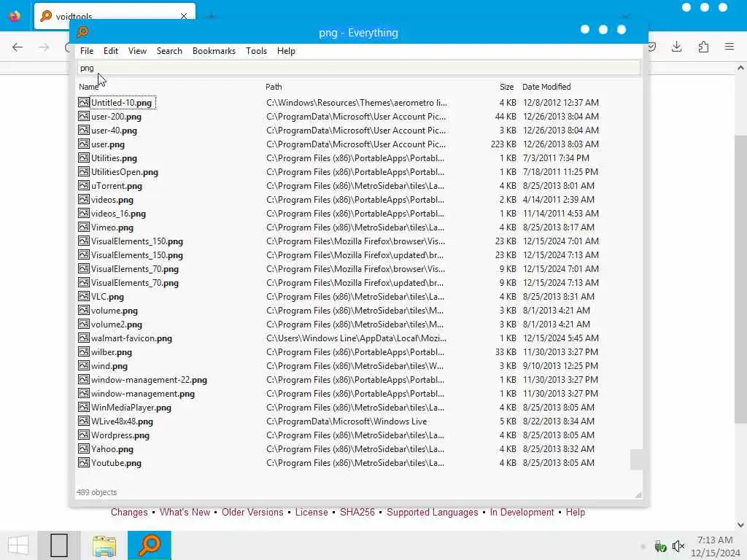Click the Help link on the webpage
Image resolution: width=747 pixels, height=560 pixels.
tap(575, 513)
